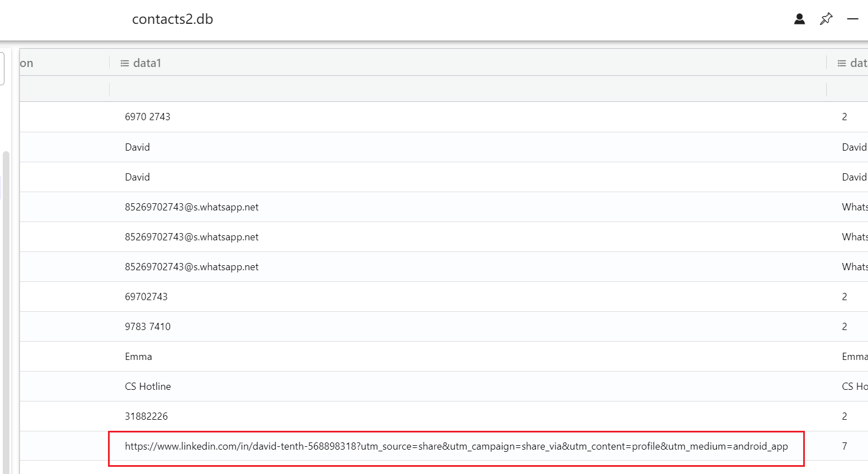Select the value '7' in the LinkedIn row
The image size is (868, 474).
coord(844,446)
